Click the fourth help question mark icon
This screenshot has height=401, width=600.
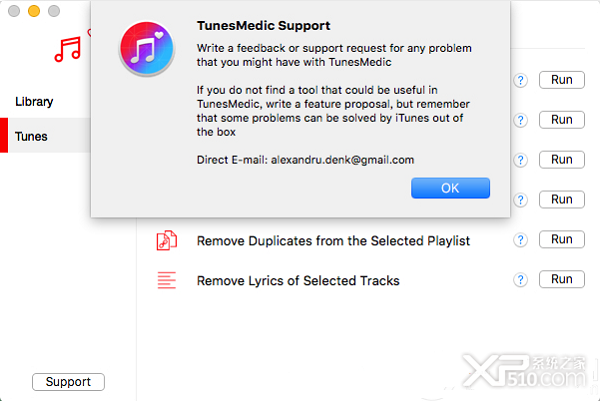pyautogui.click(x=520, y=200)
